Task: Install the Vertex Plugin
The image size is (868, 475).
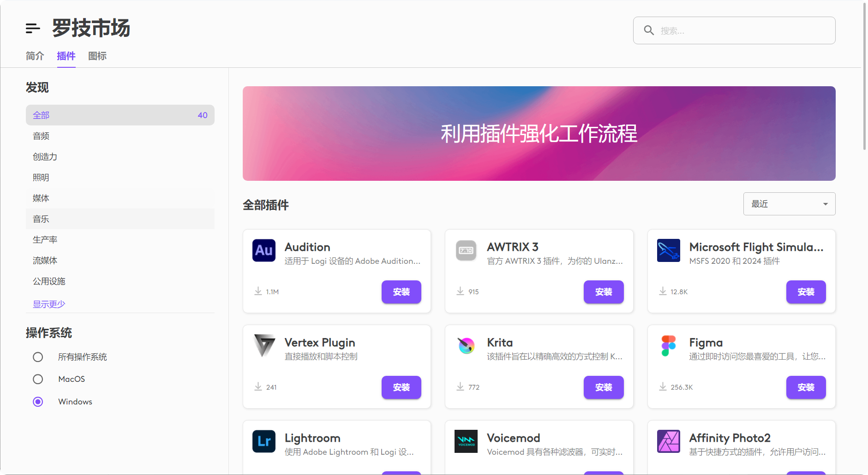Action: point(401,387)
